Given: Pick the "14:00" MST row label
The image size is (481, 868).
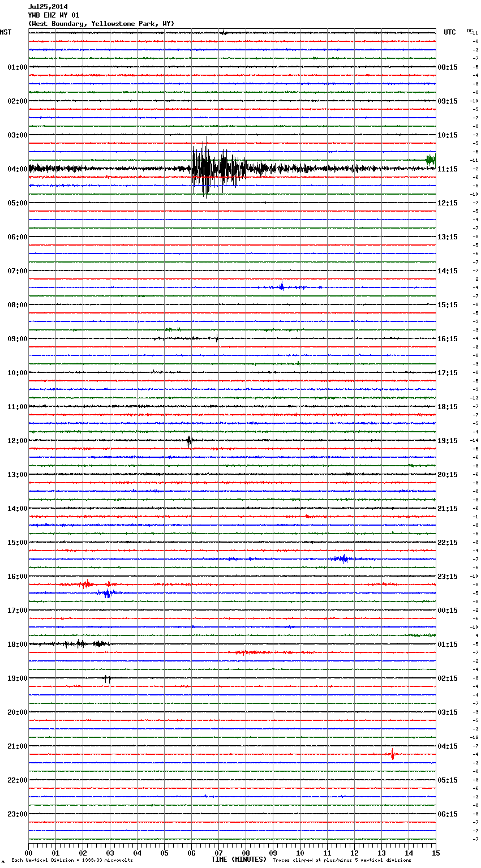Looking at the screenshot, I should tap(18, 509).
